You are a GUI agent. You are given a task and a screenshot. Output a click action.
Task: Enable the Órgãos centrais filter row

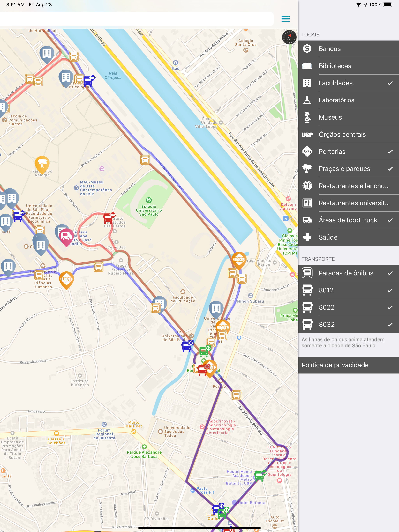348,134
